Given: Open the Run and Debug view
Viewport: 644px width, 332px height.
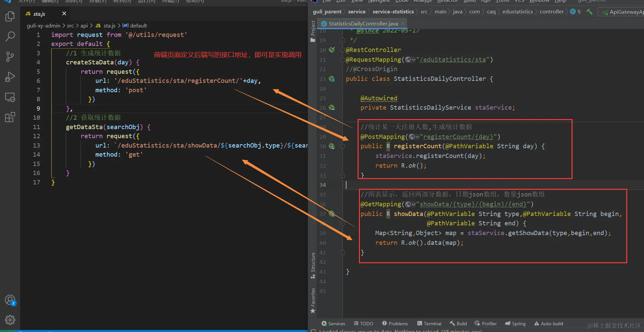Looking at the screenshot, I should click(x=10, y=77).
